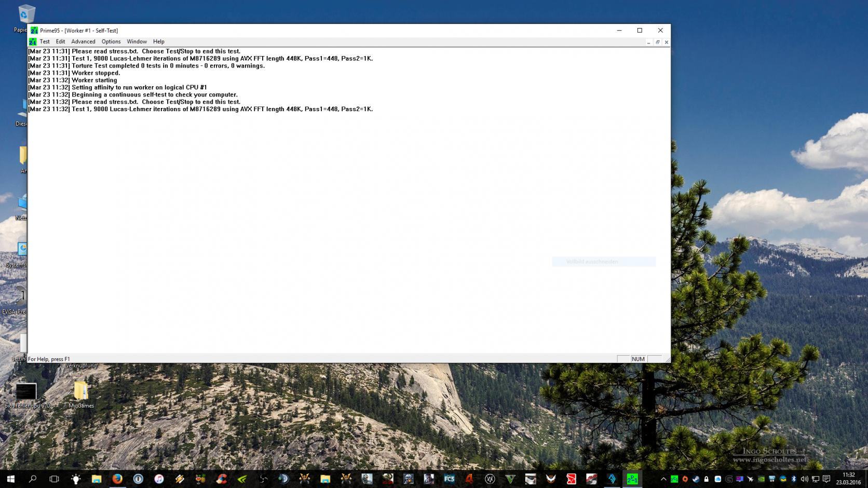This screenshot has height=488, width=868.
Task: Select bios fehler gpu 970 desktop file
Action: click(26, 395)
